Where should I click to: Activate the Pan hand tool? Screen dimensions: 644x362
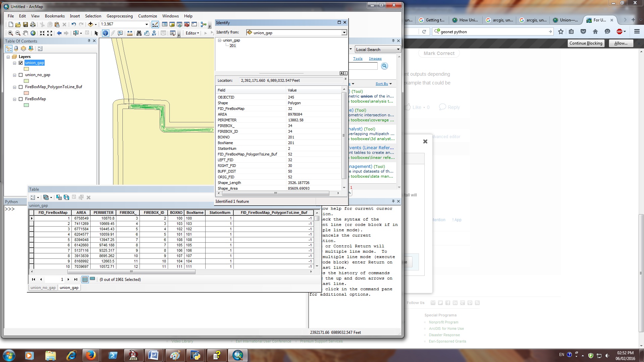coord(25,33)
